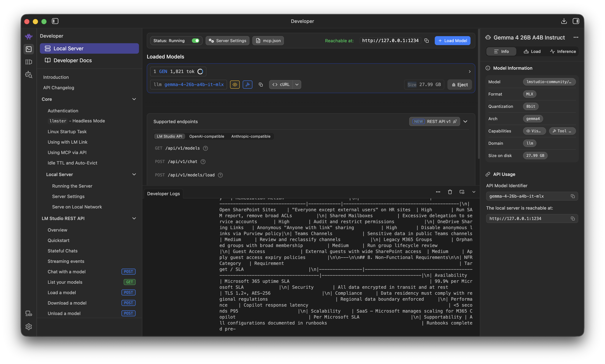
Task: Collapse the Supported endpoints panel
Action: pos(465,122)
